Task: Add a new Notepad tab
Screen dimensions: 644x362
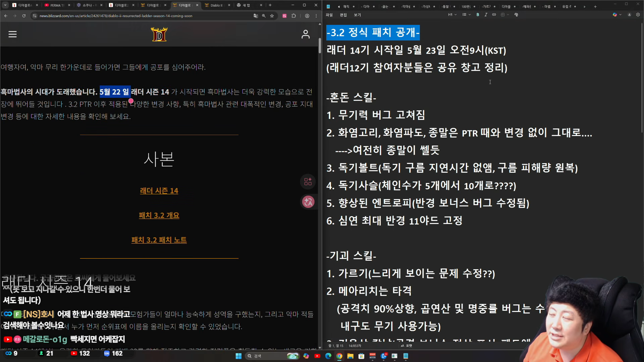Action: (595, 6)
